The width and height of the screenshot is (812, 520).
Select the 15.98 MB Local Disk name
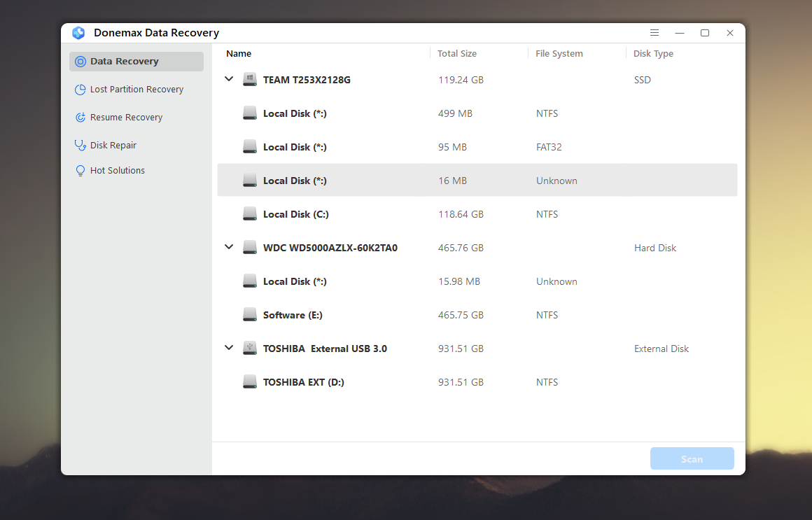(x=295, y=281)
